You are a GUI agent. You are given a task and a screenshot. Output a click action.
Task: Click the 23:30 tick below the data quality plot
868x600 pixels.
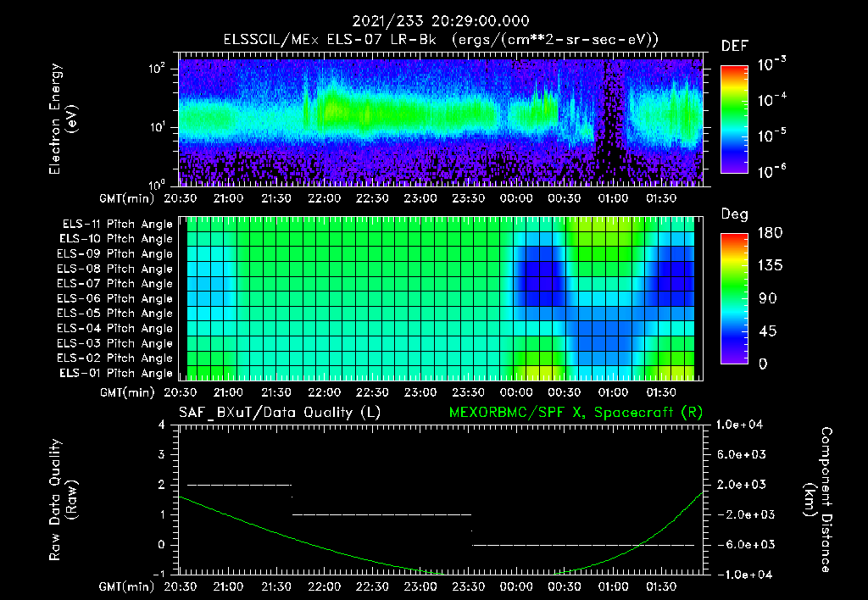coord(468,586)
